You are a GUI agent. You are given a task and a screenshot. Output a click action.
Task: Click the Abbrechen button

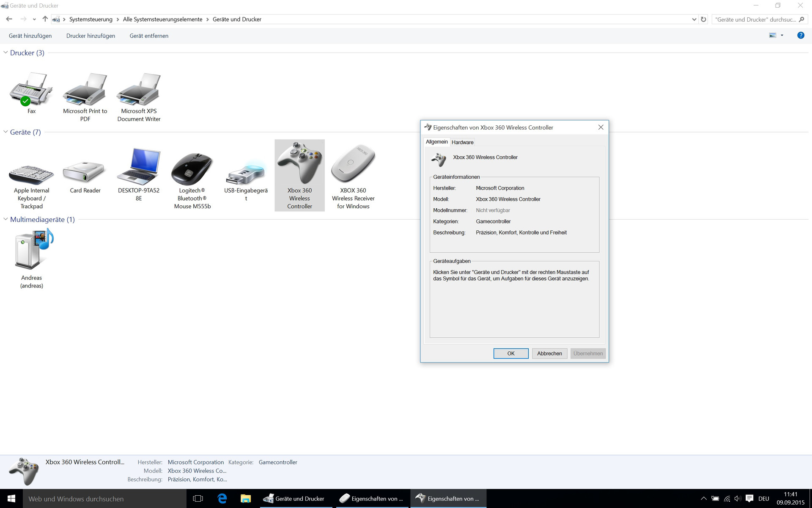click(x=549, y=353)
